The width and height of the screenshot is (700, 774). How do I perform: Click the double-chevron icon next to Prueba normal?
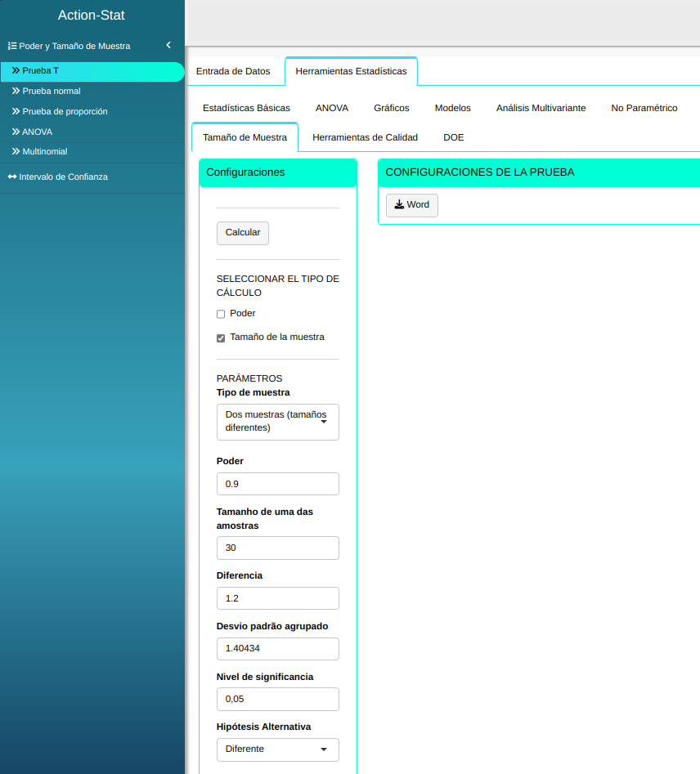pos(16,91)
